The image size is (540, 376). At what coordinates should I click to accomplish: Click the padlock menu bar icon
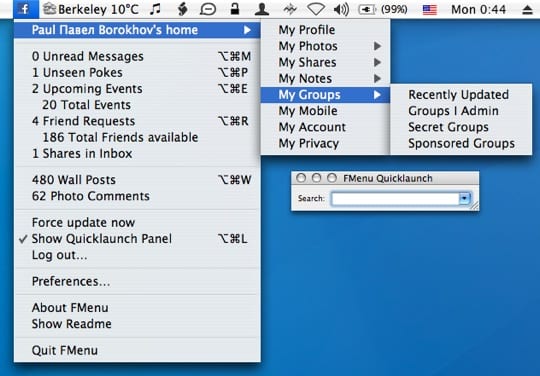tap(235, 9)
